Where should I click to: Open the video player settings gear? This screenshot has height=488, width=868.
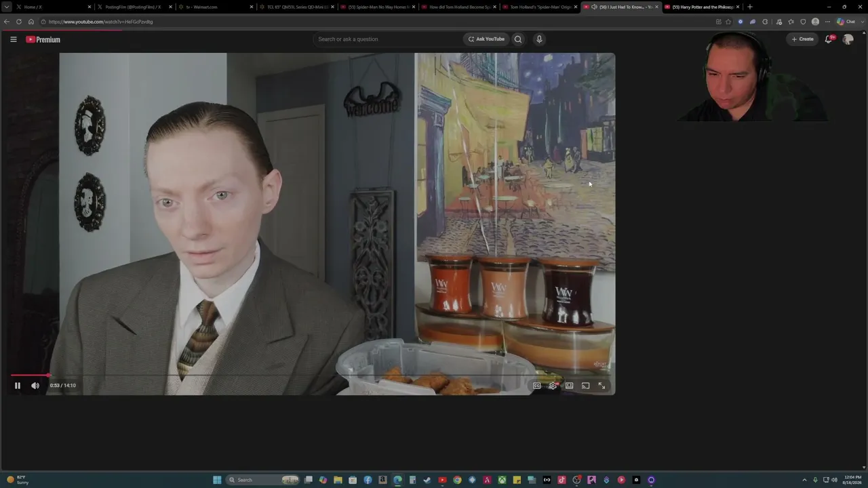[553, 386]
